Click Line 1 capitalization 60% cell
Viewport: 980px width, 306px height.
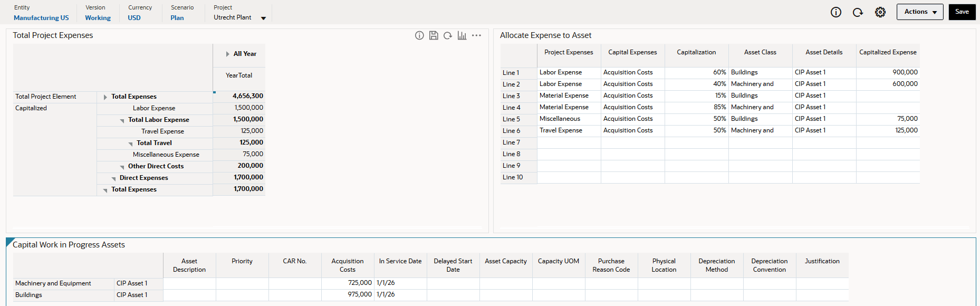pos(697,72)
